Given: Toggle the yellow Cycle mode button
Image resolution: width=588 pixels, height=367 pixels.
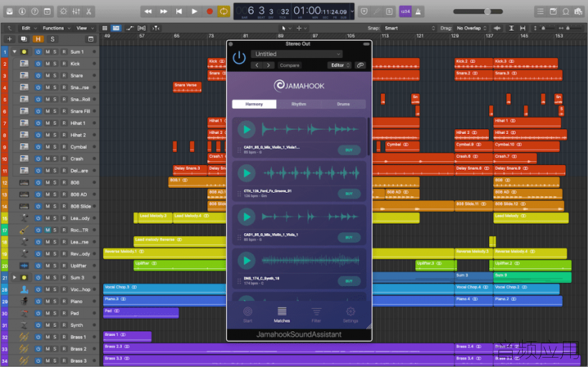Looking at the screenshot, I should (224, 11).
